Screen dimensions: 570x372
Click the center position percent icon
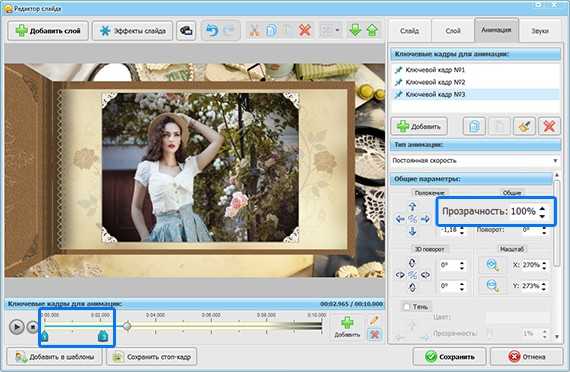tap(412, 219)
